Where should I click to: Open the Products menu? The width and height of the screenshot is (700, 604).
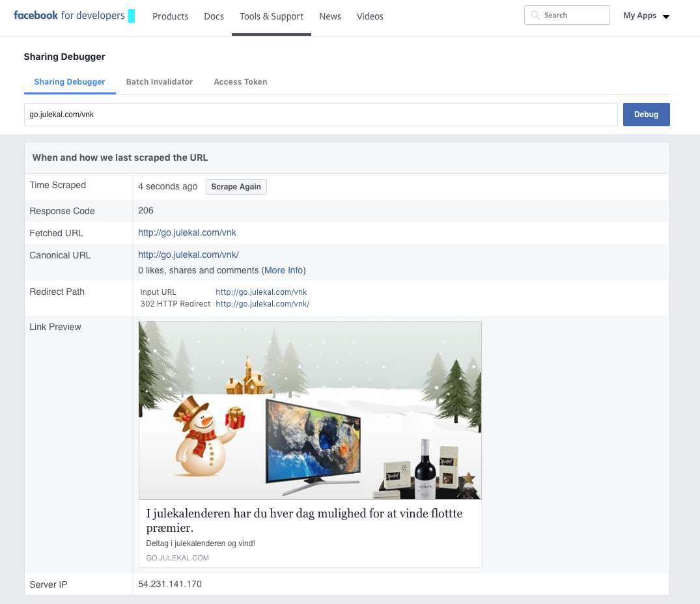tap(171, 16)
